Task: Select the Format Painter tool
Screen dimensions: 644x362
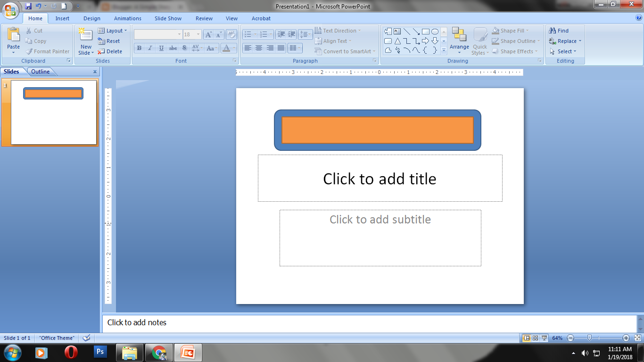Action: tap(48, 51)
